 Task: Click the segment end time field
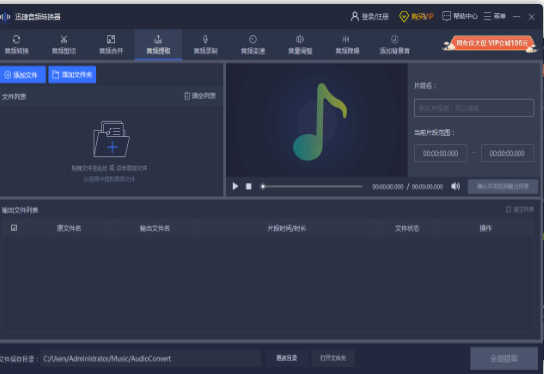coord(507,153)
